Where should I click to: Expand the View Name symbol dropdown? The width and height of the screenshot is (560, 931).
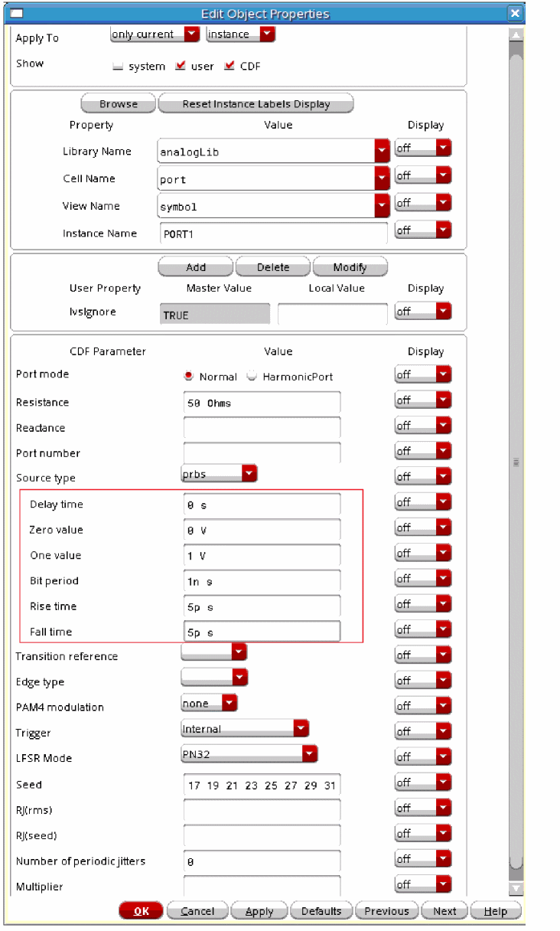[383, 206]
